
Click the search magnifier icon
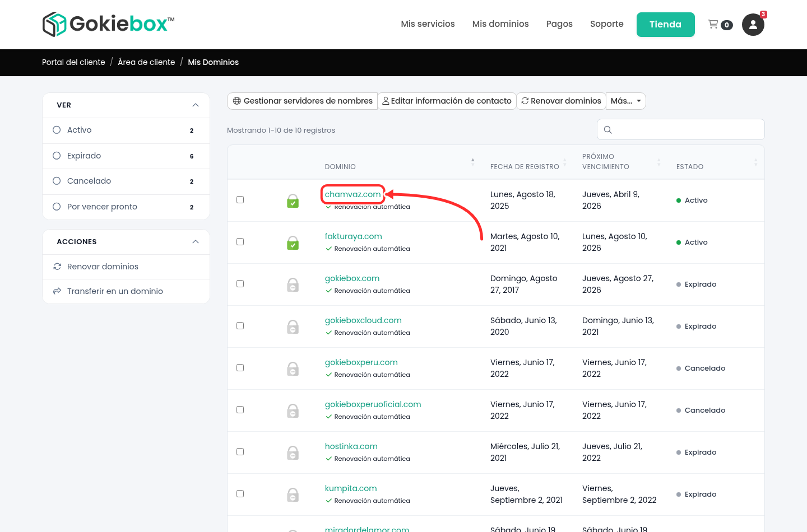(608, 130)
